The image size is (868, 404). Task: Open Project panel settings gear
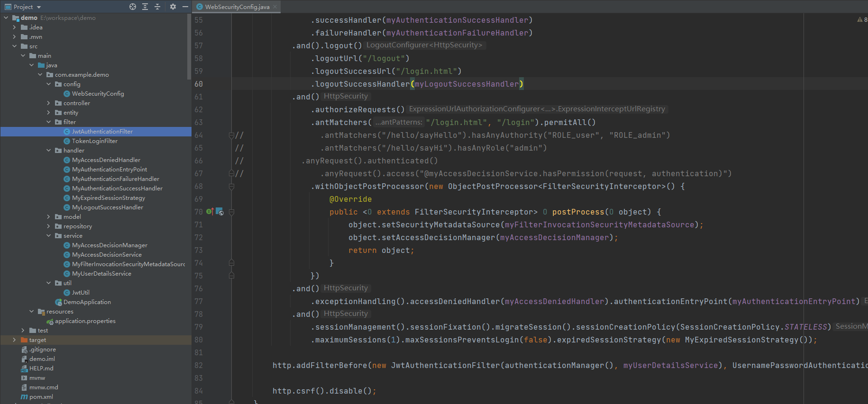coord(173,7)
